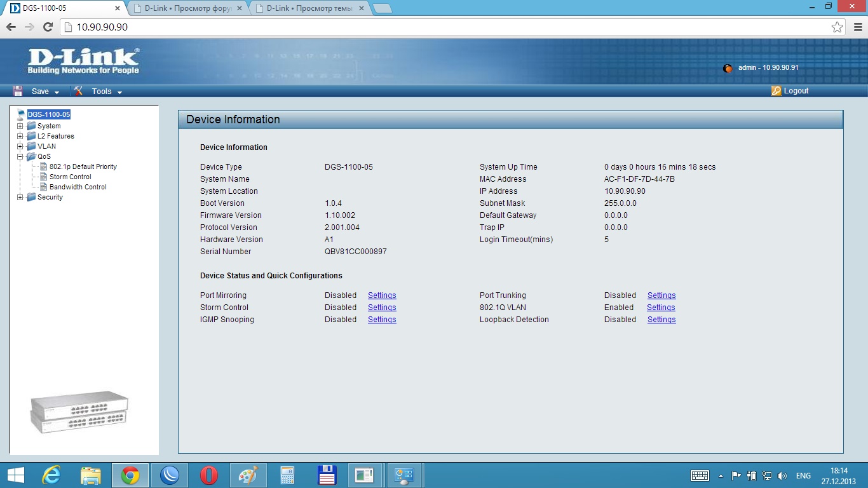Bookmark page with star icon

[x=837, y=27]
